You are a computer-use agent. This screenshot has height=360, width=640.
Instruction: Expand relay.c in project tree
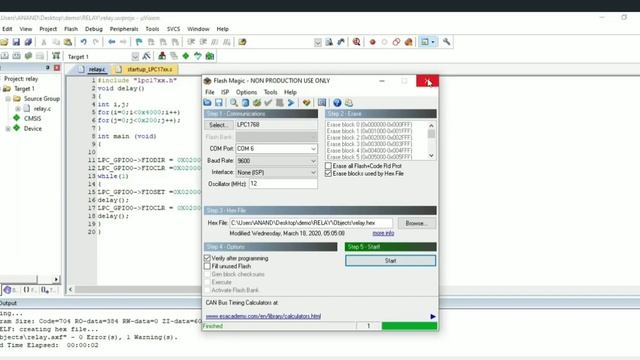tap(18, 109)
